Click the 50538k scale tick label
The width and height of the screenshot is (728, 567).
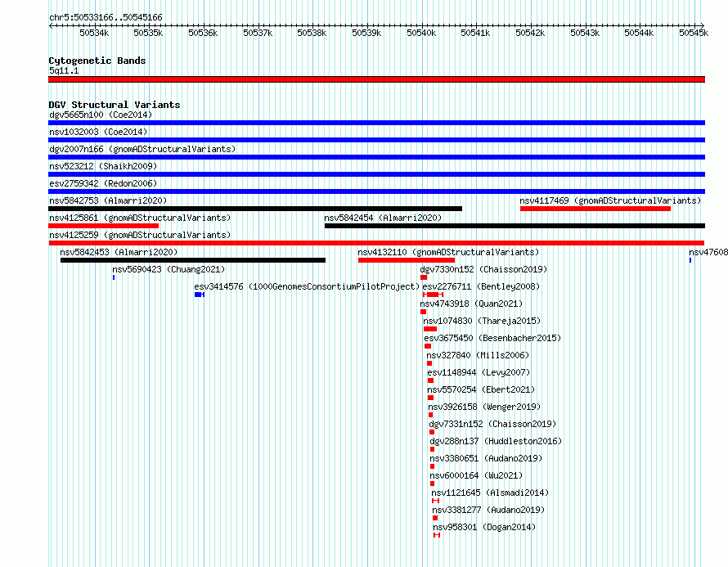[312, 33]
